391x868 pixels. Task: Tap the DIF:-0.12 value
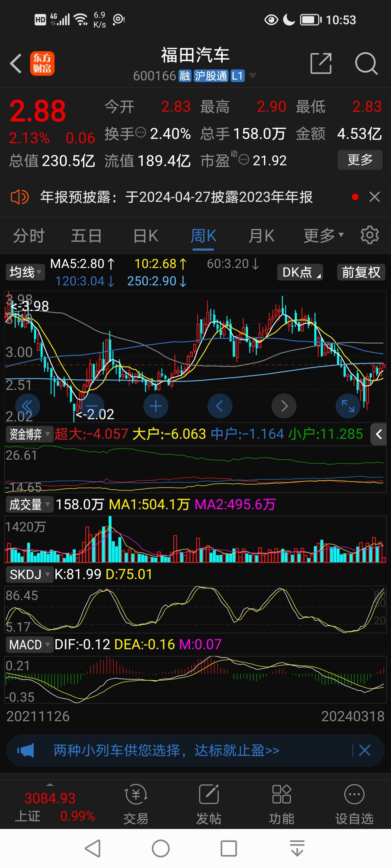click(x=82, y=644)
